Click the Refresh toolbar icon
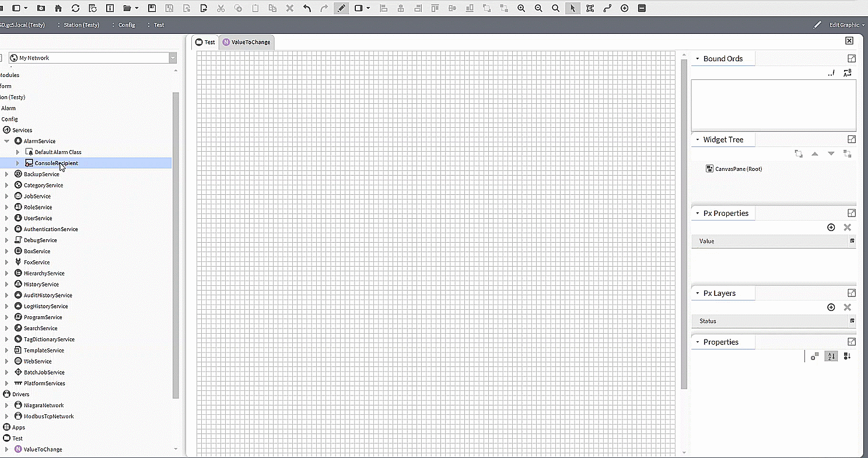The width and height of the screenshot is (868, 458). (x=75, y=8)
